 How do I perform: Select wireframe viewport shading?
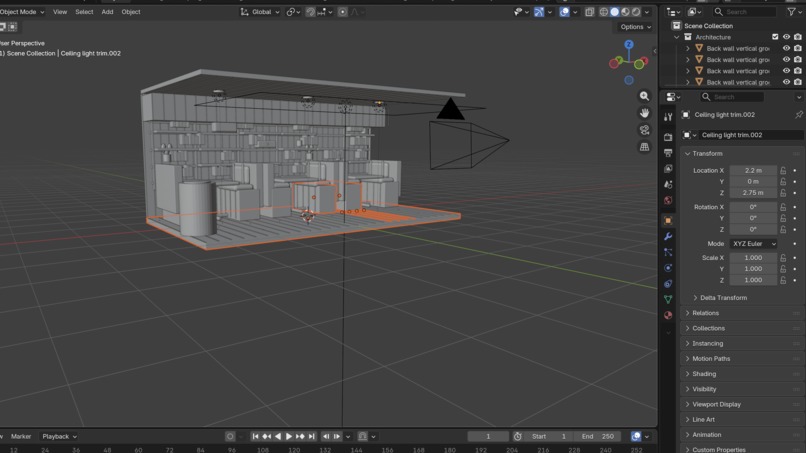click(x=603, y=12)
